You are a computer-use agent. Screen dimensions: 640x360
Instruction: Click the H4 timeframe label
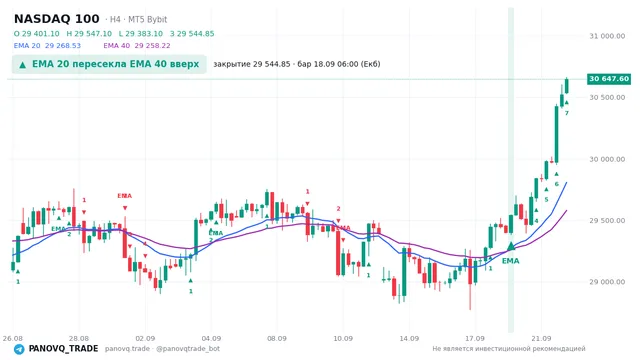(x=115, y=19)
